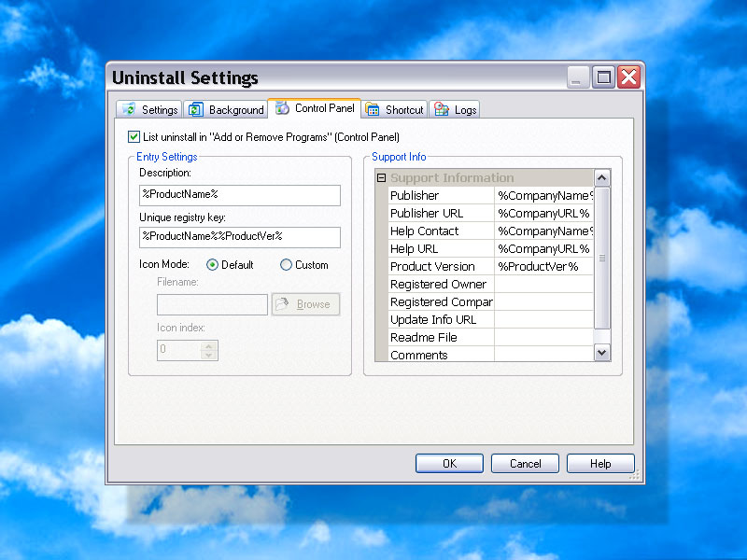Edit the Publisher URL value cell
This screenshot has width=747, height=560.
[x=543, y=213]
